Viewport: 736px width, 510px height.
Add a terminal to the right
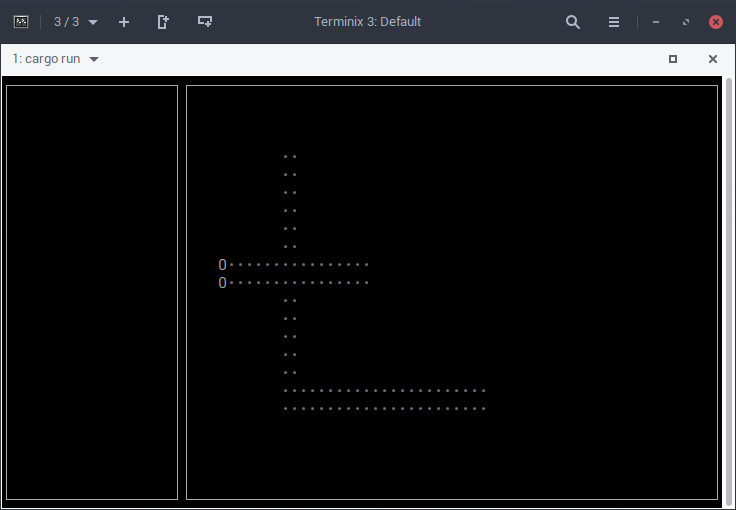pos(162,22)
